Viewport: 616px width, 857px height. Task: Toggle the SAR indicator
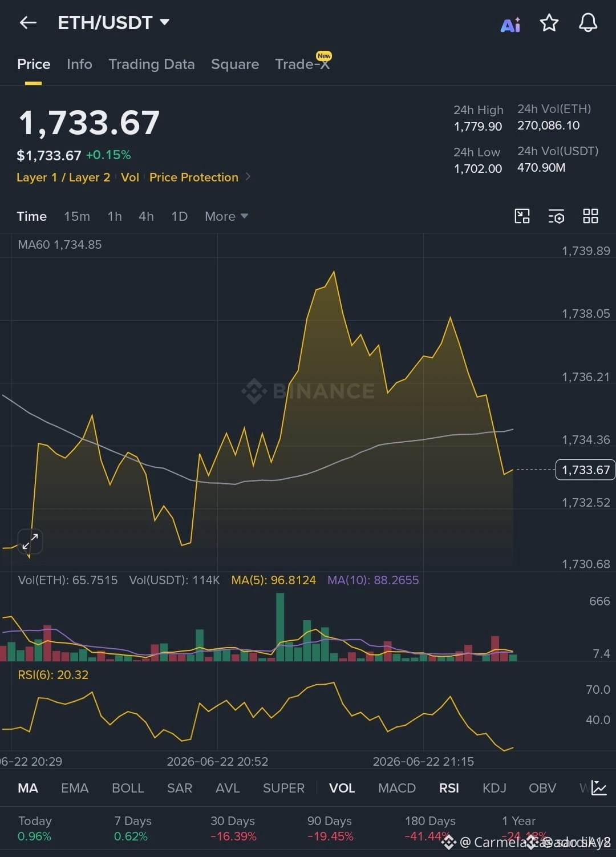tap(180, 788)
